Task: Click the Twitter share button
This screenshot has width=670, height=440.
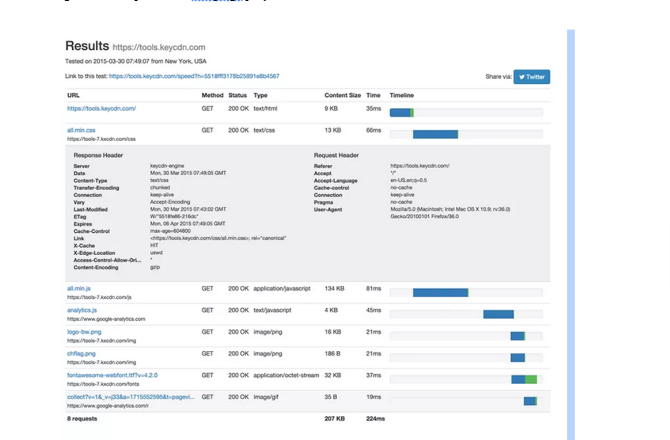Action: coord(532,77)
